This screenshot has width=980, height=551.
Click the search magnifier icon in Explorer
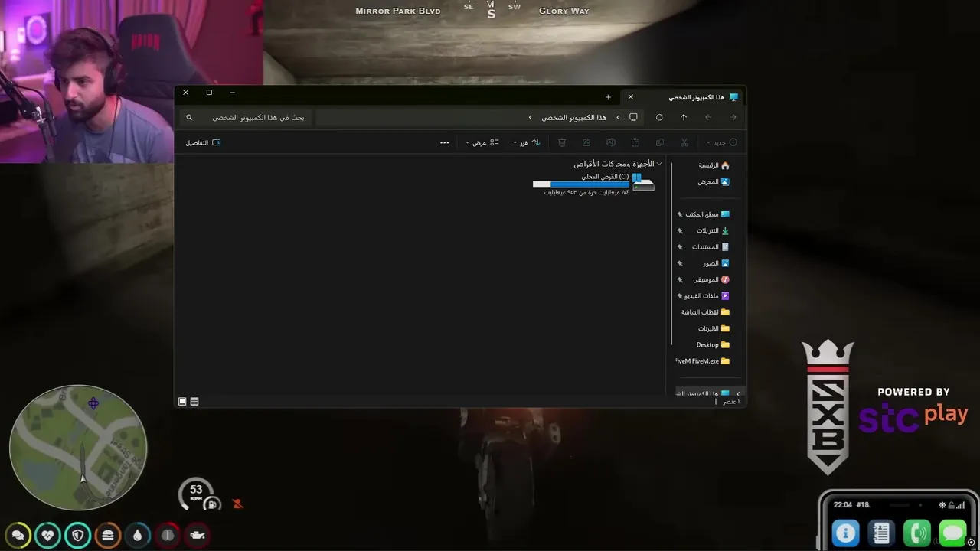pos(190,117)
